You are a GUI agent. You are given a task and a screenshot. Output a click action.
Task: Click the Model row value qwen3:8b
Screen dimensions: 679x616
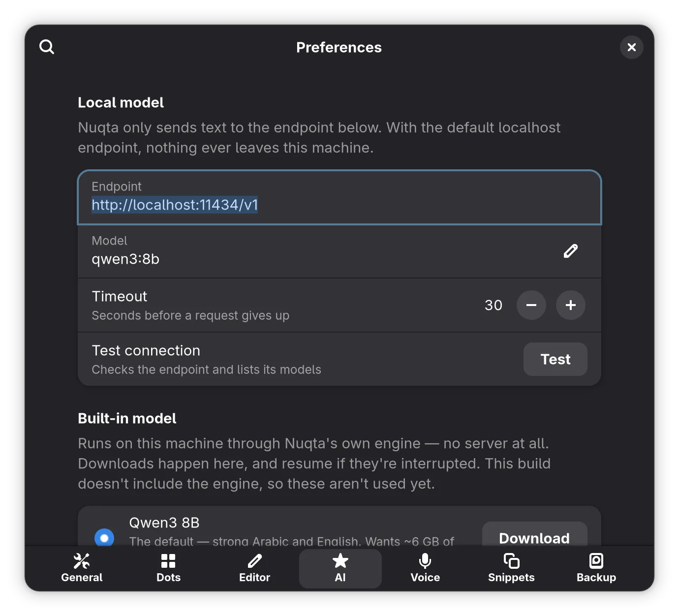click(125, 259)
